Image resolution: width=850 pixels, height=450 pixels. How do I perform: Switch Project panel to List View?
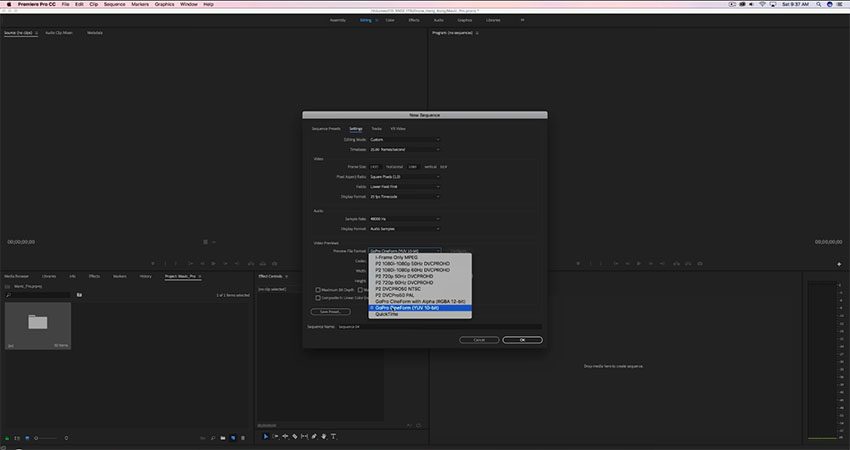(x=17, y=438)
